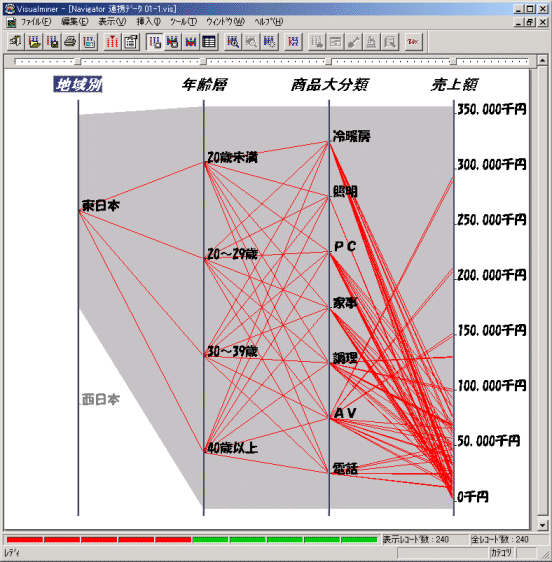The image size is (552, 562).
Task: Open the ヘルプ(H) menu
Action: click(x=268, y=22)
